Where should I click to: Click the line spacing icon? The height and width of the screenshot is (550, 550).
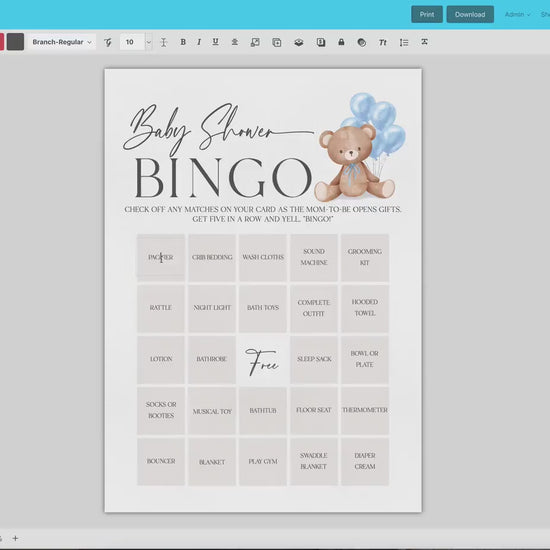coord(404,42)
